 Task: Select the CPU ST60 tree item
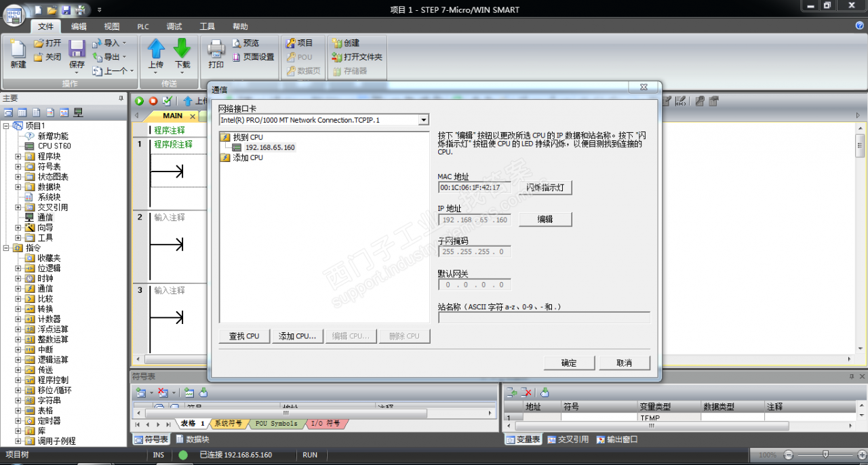tap(54, 146)
